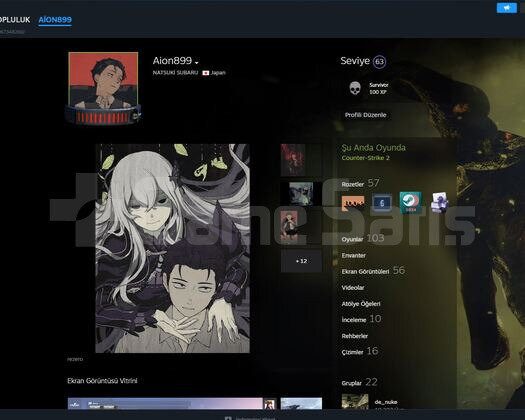Open the Oyunlar games list link
Screen dimensions: 525x420
tap(352, 239)
